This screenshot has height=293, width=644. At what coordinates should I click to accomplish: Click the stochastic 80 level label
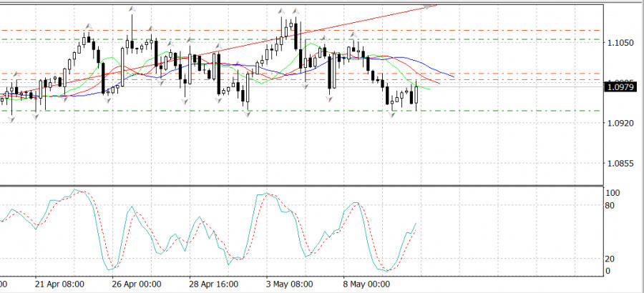point(610,207)
